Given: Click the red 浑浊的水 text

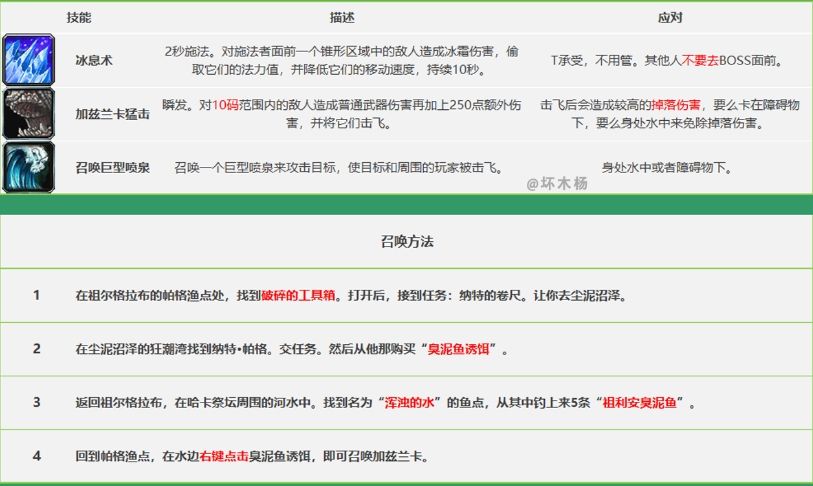Looking at the screenshot, I should point(410,402).
